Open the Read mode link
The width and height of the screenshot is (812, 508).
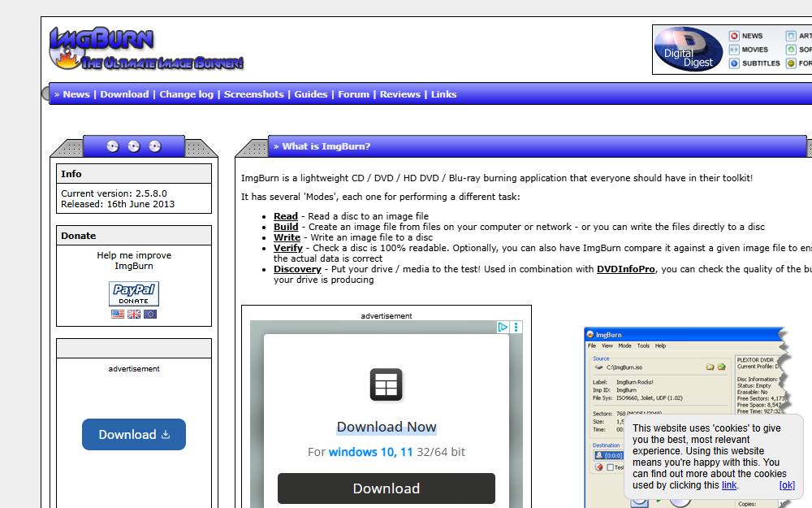(x=286, y=216)
